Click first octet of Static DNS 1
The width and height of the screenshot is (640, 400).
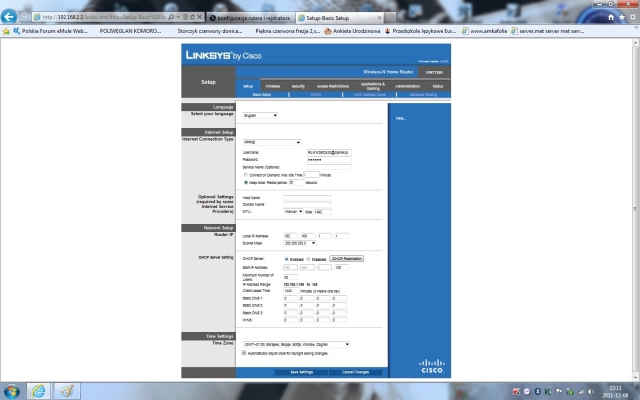click(290, 298)
